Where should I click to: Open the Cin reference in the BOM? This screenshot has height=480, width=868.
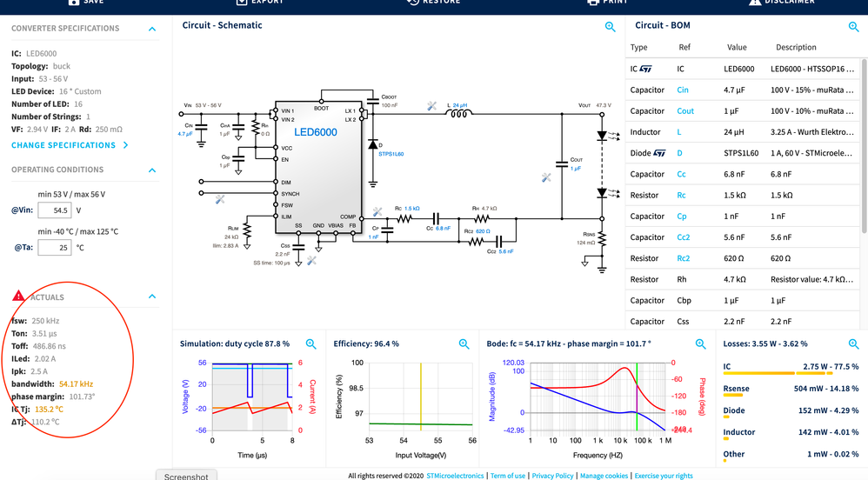(683, 90)
